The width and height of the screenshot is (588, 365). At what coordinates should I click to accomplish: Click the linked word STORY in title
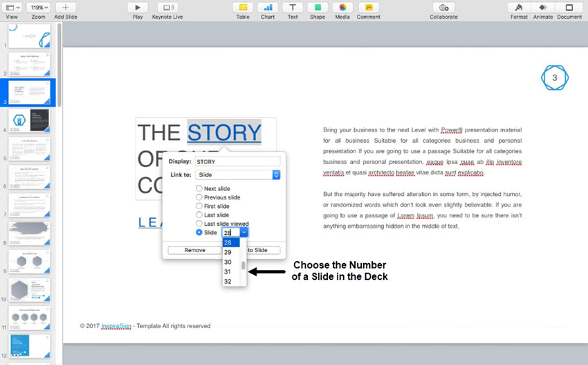(x=224, y=132)
